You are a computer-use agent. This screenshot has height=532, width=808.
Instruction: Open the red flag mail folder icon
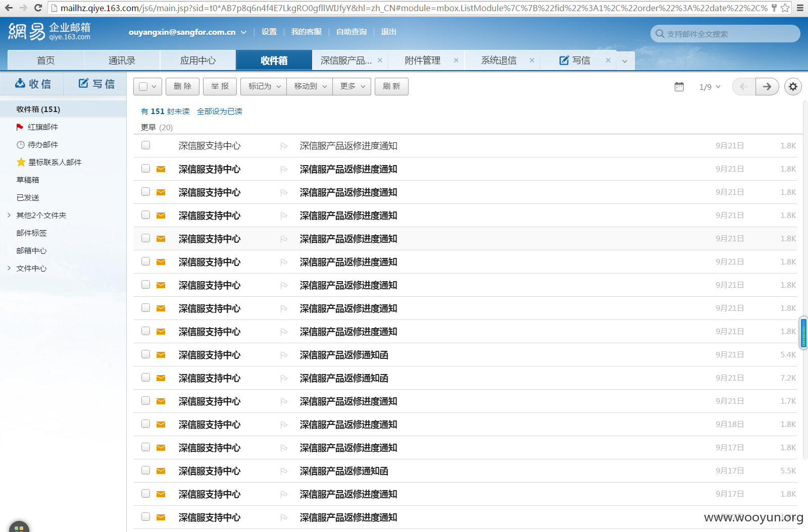(20, 127)
